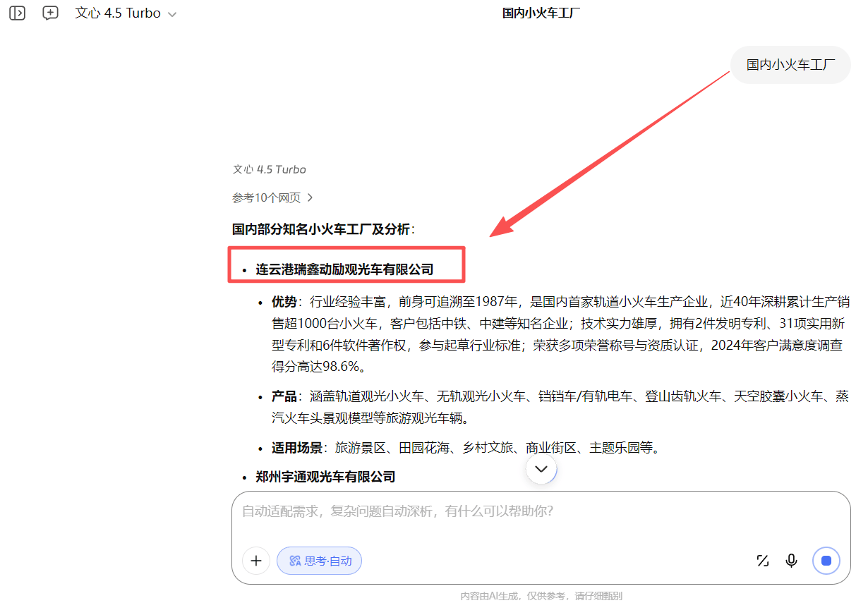Stop the response generation

(826, 561)
